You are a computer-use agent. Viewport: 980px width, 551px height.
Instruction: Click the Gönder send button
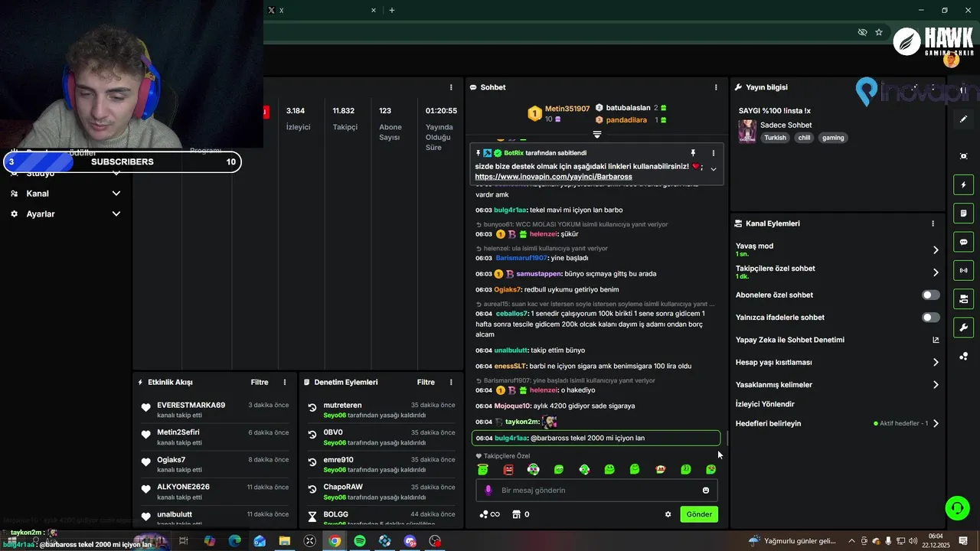click(699, 514)
